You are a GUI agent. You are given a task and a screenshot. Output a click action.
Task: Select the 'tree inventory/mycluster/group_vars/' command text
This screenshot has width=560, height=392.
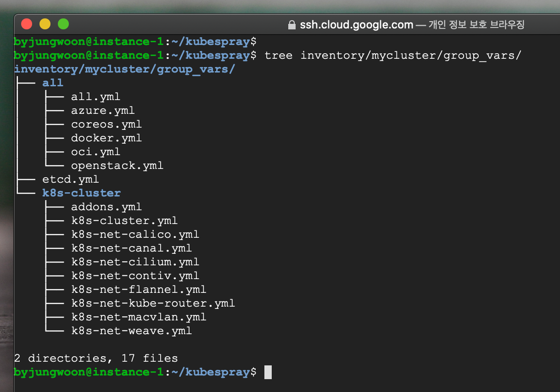tap(393, 56)
